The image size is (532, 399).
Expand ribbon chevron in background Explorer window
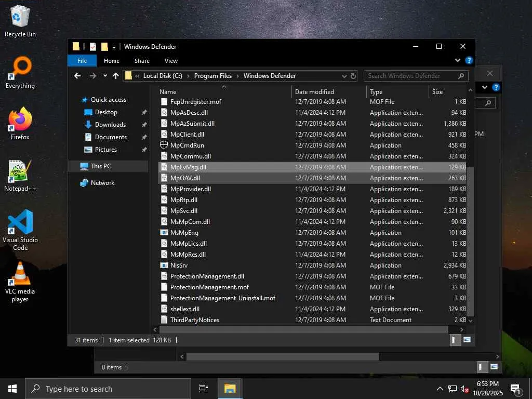pyautogui.click(x=485, y=87)
